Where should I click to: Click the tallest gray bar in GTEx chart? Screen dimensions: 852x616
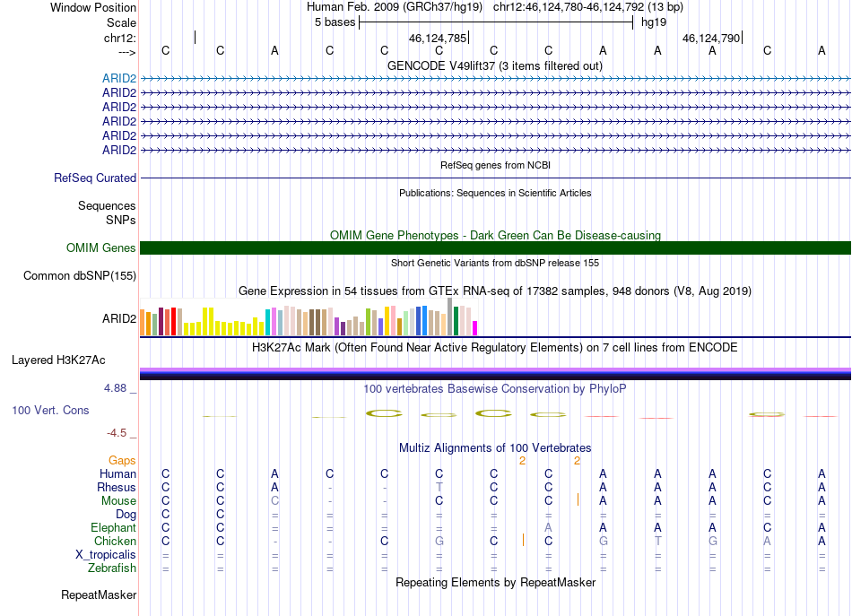click(x=449, y=317)
